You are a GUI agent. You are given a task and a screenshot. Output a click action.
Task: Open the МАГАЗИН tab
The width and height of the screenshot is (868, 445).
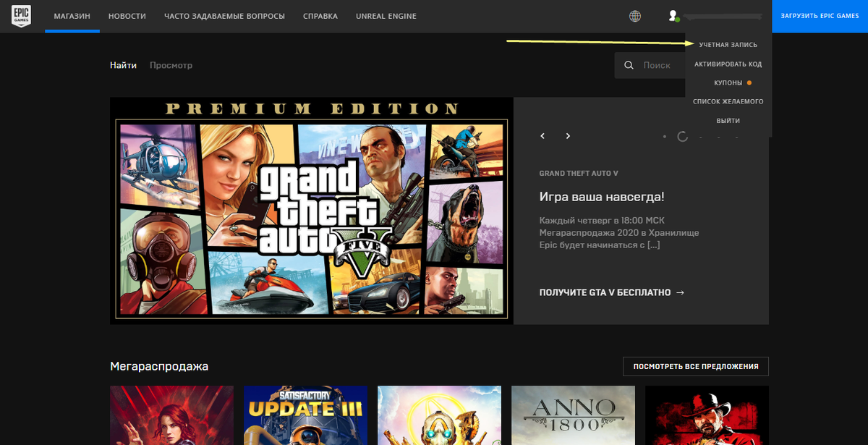(x=72, y=16)
